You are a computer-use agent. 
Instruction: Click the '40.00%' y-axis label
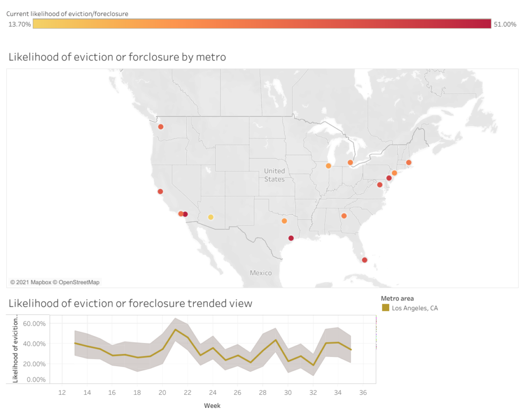34,344
